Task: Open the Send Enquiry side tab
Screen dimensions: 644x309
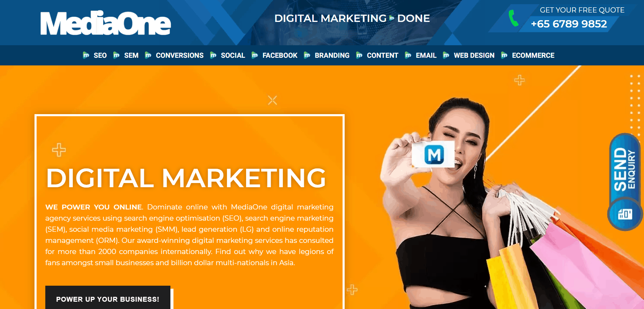Action: (x=624, y=169)
